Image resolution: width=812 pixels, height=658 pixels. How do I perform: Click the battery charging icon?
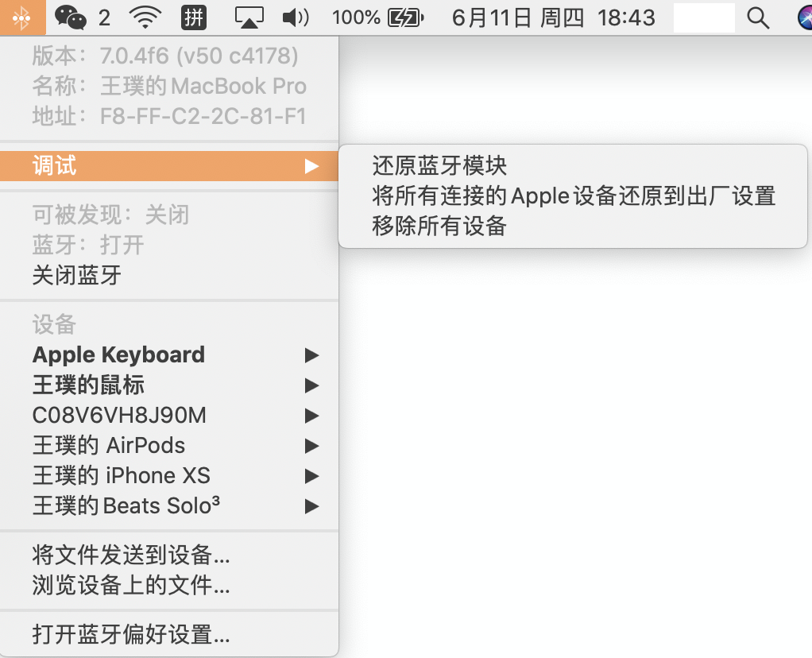[405, 17]
